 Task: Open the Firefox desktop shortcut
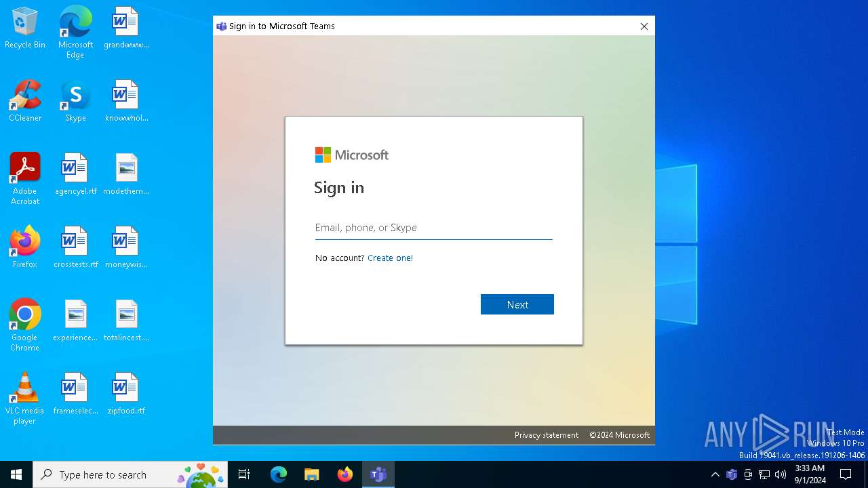(25, 248)
